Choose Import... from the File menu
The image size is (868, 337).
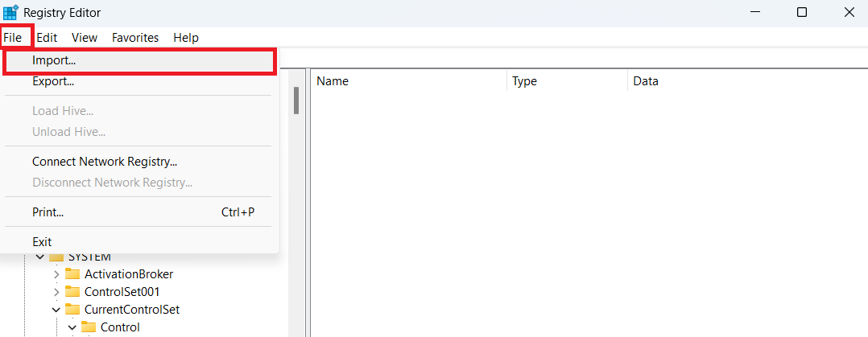(139, 61)
